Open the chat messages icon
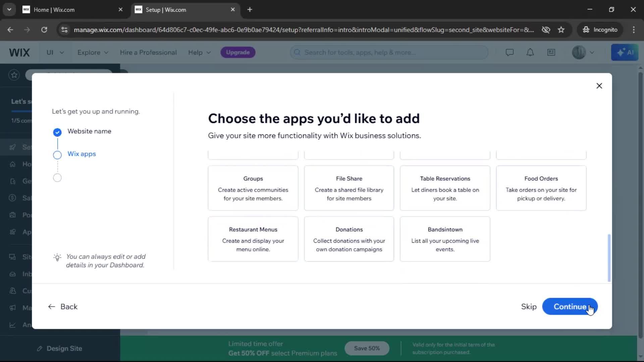The height and width of the screenshot is (362, 644). 509,52
